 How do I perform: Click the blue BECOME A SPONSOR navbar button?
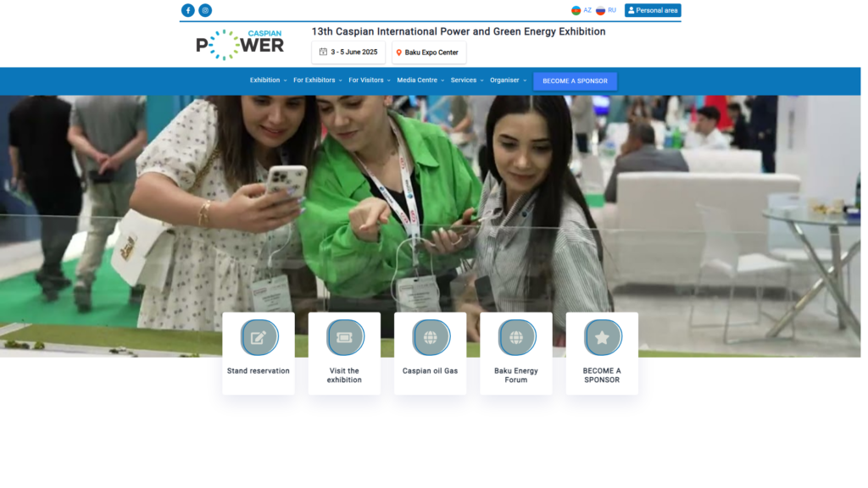click(x=575, y=81)
